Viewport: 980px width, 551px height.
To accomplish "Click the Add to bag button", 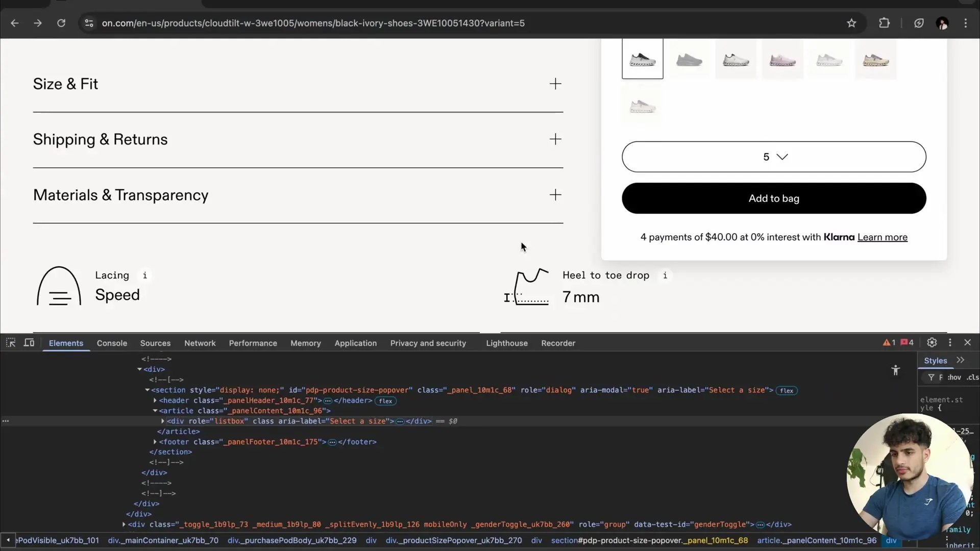I will (774, 198).
